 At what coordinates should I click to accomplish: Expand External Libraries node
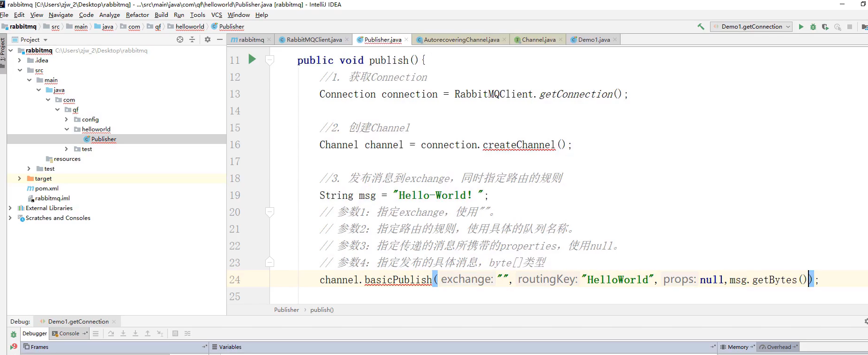(x=10, y=208)
